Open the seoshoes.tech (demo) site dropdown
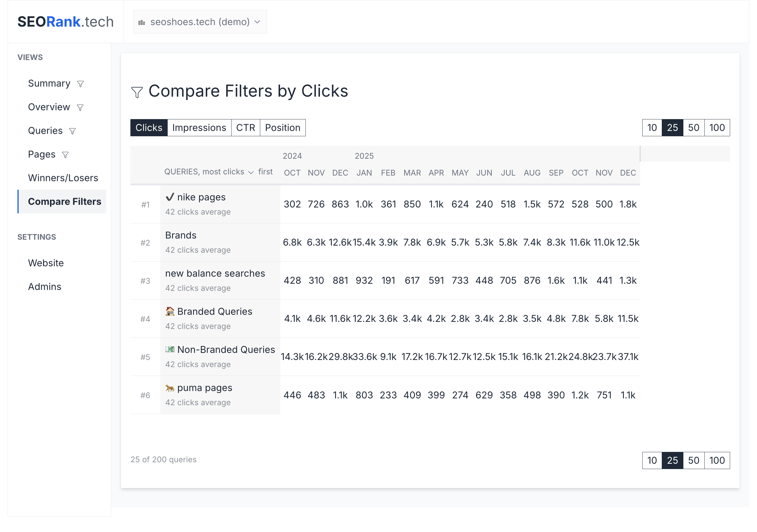Viewport: 757px width, 532px height. pyautogui.click(x=200, y=22)
